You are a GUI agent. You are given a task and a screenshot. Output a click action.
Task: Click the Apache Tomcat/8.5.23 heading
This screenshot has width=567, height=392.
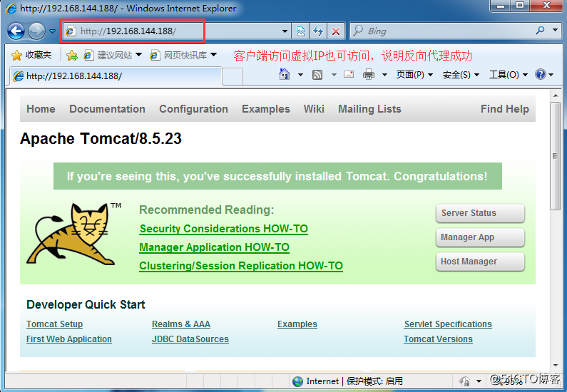point(101,139)
